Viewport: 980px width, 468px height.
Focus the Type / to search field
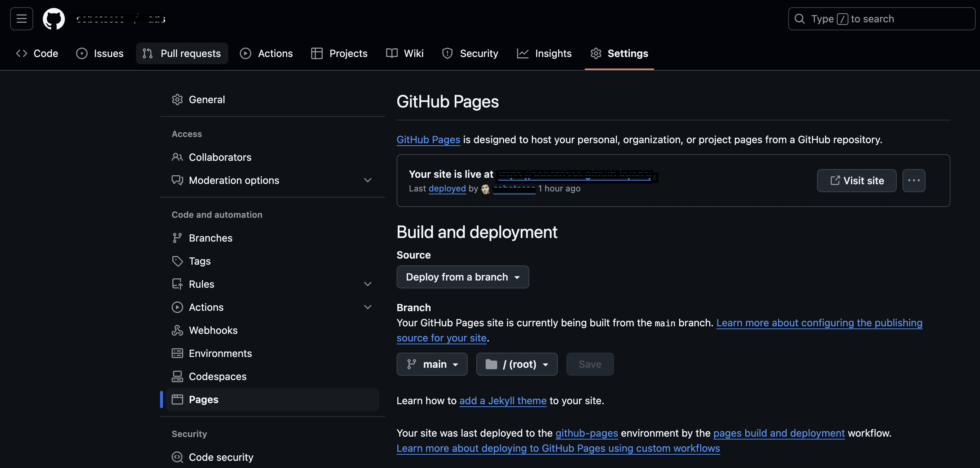(x=882, y=19)
